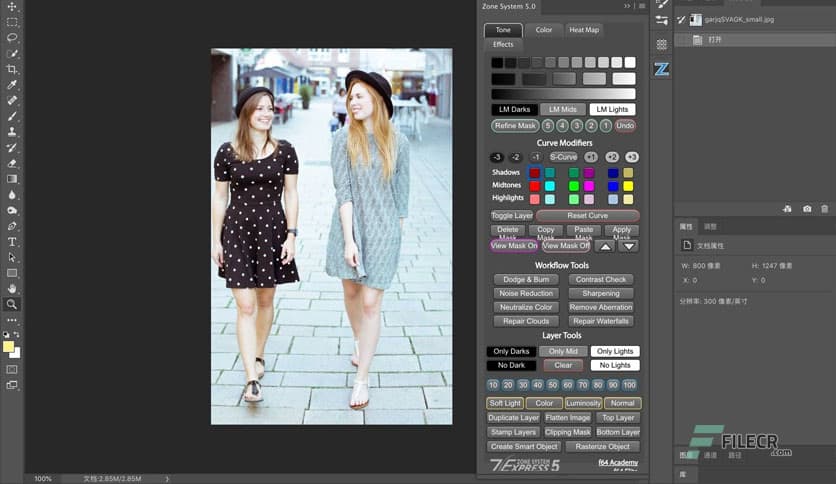Select the Brush tool
Viewport: 836px width, 484px height.
click(x=12, y=116)
